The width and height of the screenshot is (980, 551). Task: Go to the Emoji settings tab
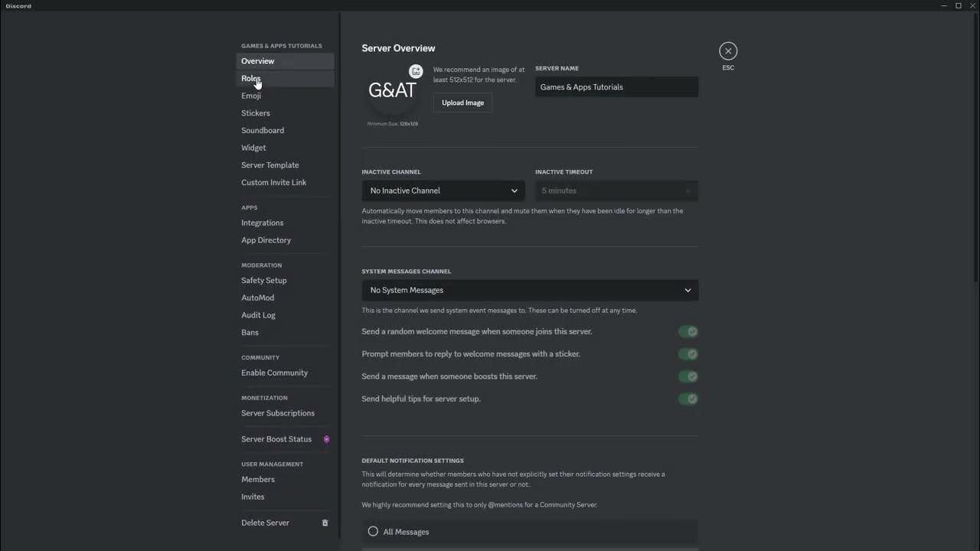251,96
